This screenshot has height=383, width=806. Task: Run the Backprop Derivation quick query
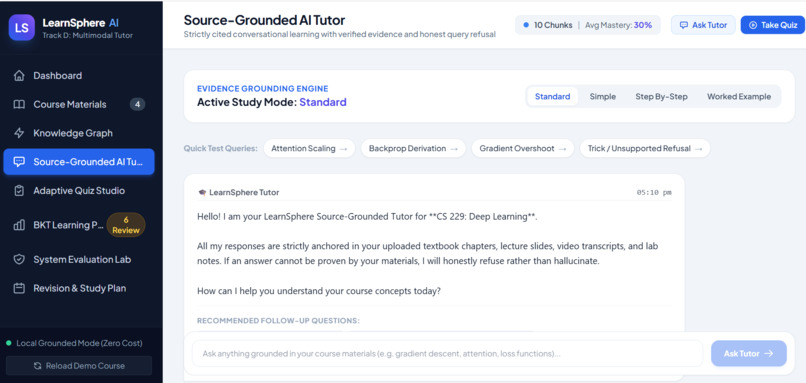tap(413, 149)
